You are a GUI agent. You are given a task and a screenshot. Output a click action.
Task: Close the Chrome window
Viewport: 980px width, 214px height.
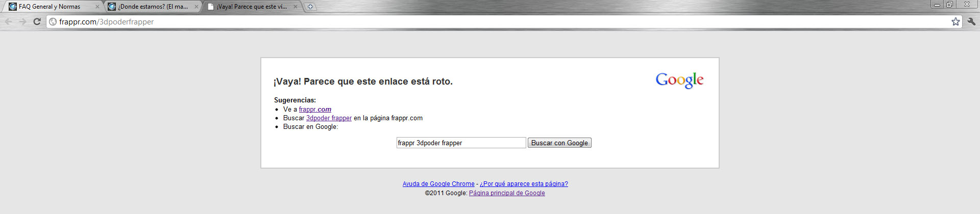[966, 5]
